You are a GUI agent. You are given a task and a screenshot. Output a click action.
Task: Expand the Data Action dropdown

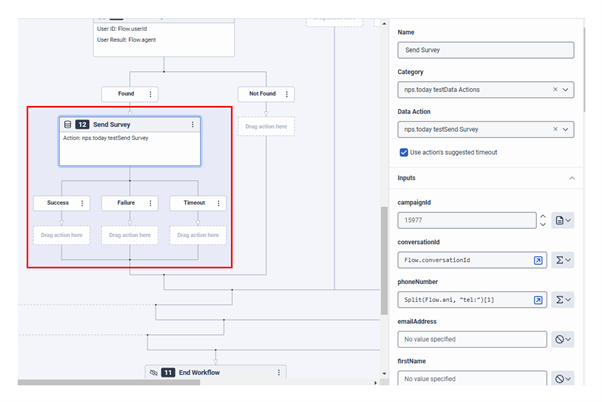pyautogui.click(x=567, y=130)
